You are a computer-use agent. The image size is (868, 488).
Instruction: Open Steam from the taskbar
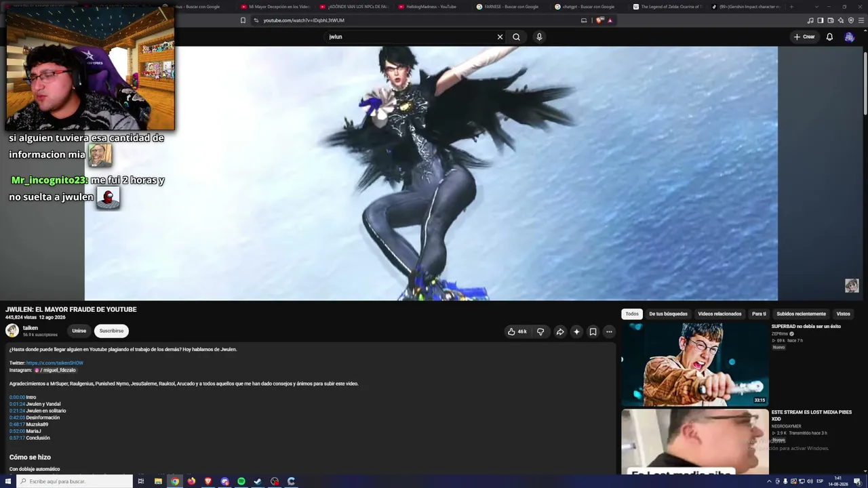tap(258, 481)
